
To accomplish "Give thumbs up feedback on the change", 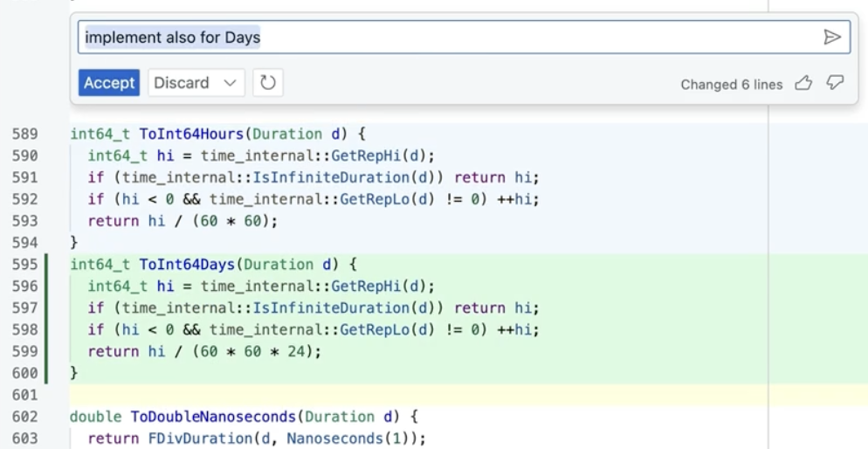I will (803, 83).
